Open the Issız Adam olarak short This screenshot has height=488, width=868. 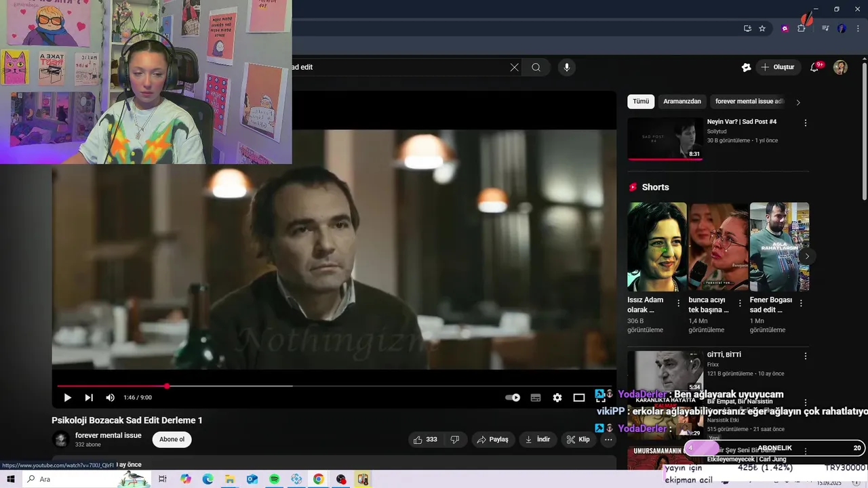pos(656,247)
